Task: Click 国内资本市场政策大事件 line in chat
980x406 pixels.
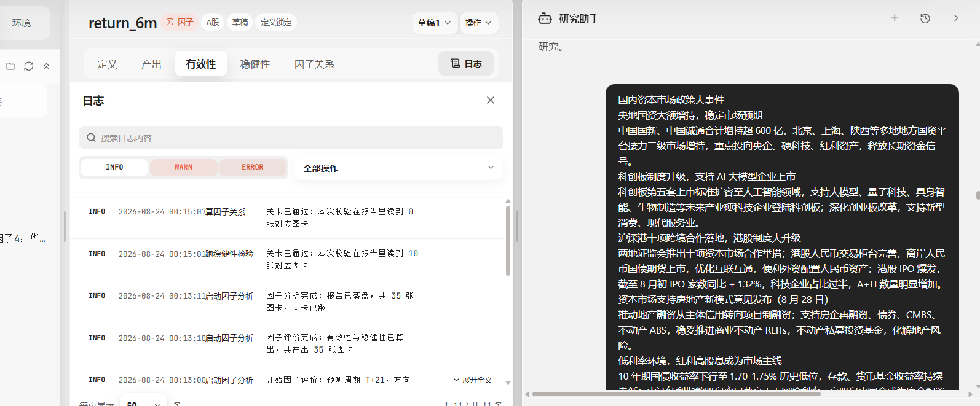Action: point(671,100)
